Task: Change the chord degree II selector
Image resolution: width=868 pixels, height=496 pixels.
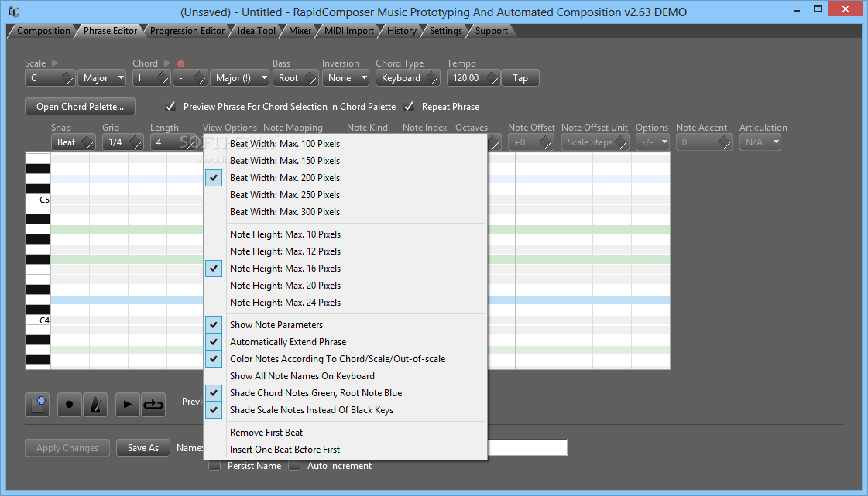Action: click(x=151, y=78)
